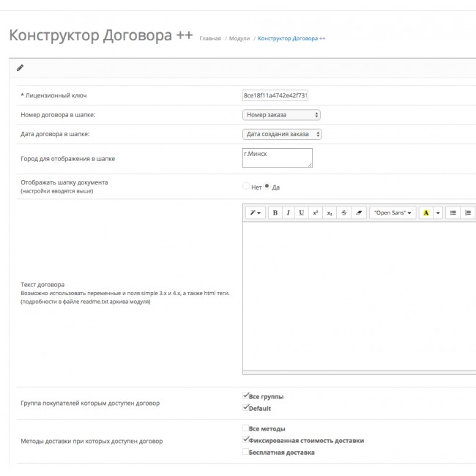Open the 'Номер заказа' dropdown
Viewport: 476px width, 476px height.
pyautogui.click(x=281, y=115)
